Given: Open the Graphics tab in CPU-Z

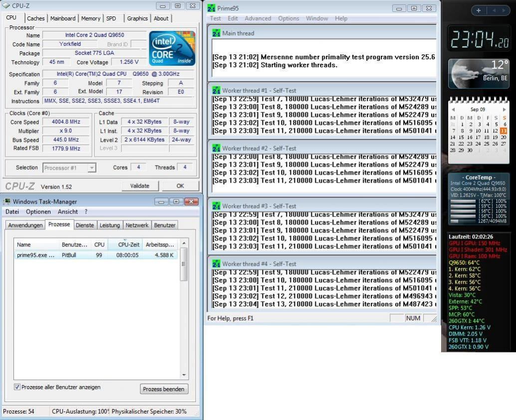Looking at the screenshot, I should 137,19.
